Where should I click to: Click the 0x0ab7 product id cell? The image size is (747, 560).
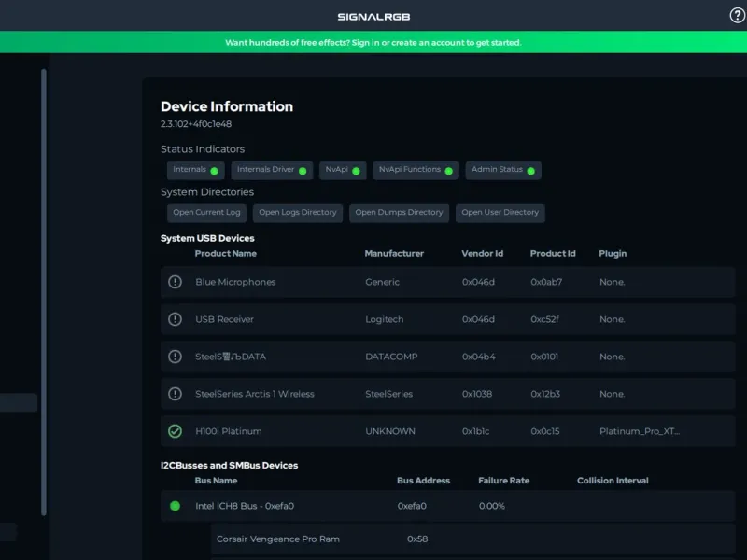[x=546, y=282]
